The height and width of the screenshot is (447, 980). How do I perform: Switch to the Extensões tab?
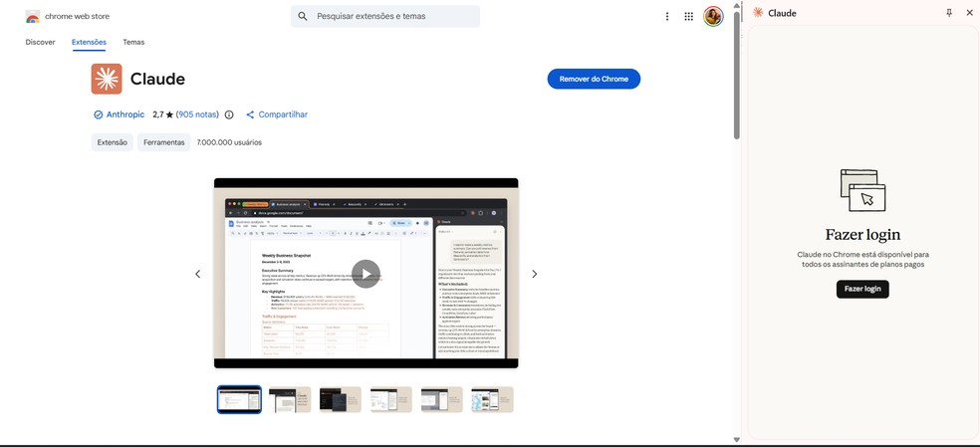click(x=89, y=42)
